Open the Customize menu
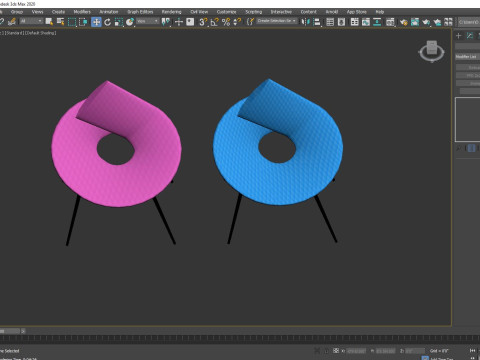Image resolution: width=480 pixels, height=360 pixels. coord(226,12)
